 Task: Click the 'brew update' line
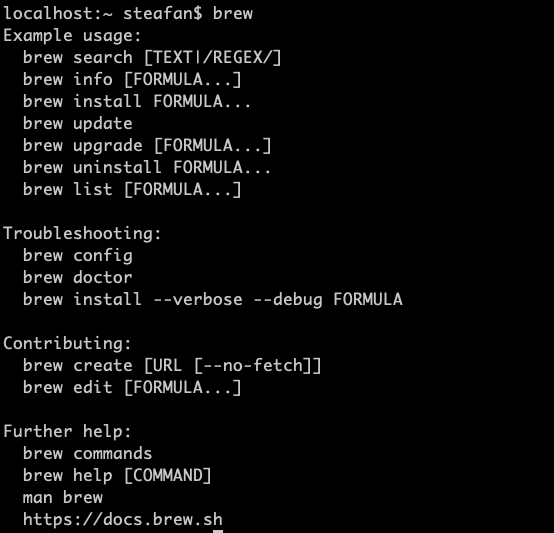pos(78,124)
